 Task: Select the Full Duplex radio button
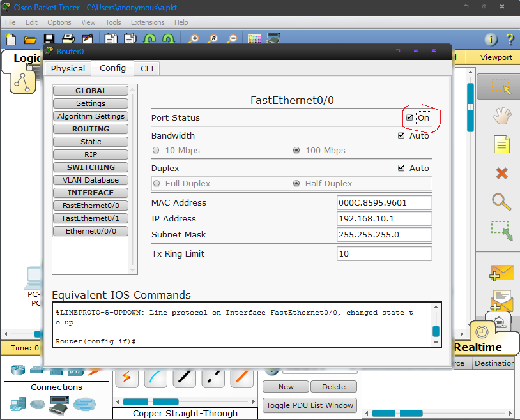[157, 183]
